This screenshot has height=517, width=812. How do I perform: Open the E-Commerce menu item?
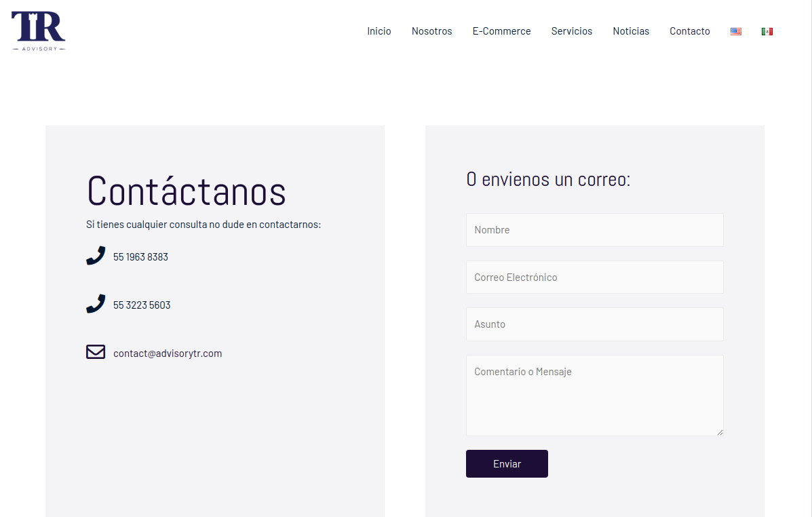pyautogui.click(x=501, y=31)
